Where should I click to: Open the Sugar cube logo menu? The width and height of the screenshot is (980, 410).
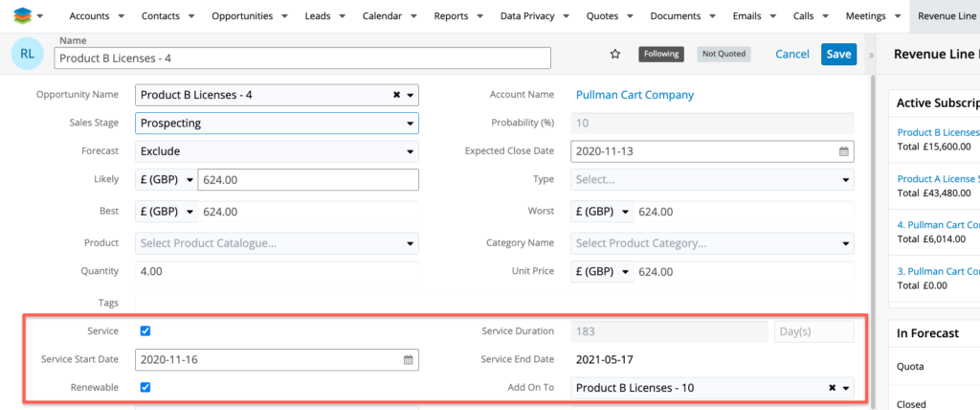click(28, 15)
